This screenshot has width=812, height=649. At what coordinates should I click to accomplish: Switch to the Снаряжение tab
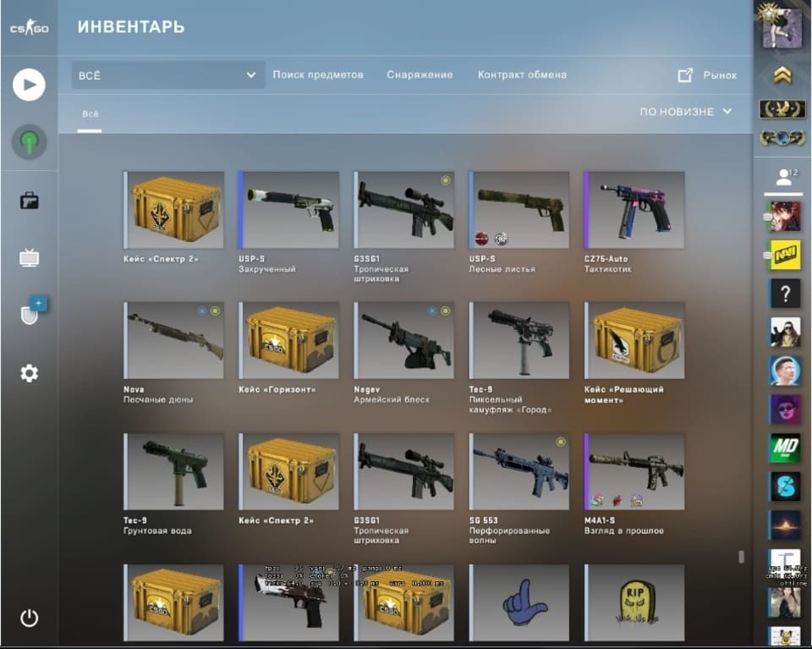click(420, 74)
